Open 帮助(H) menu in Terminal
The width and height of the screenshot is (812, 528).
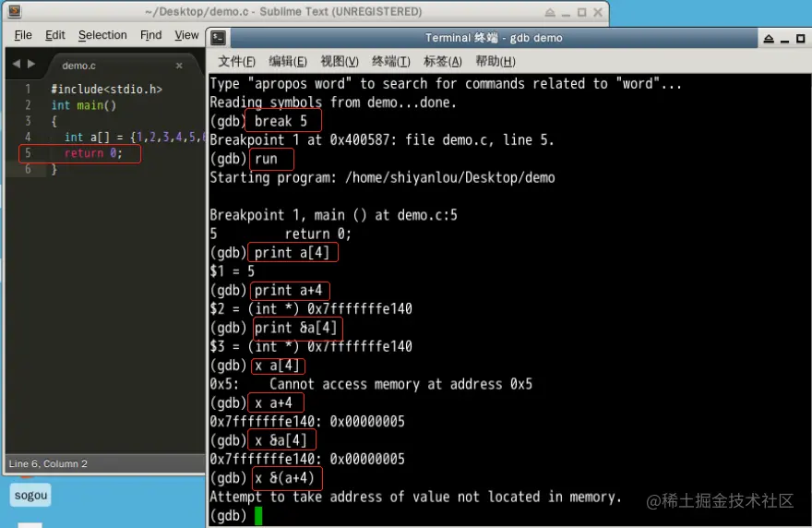496,62
